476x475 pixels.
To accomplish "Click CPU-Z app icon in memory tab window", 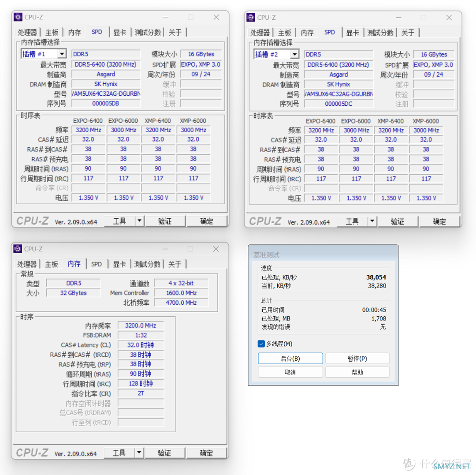I will pos(18,249).
